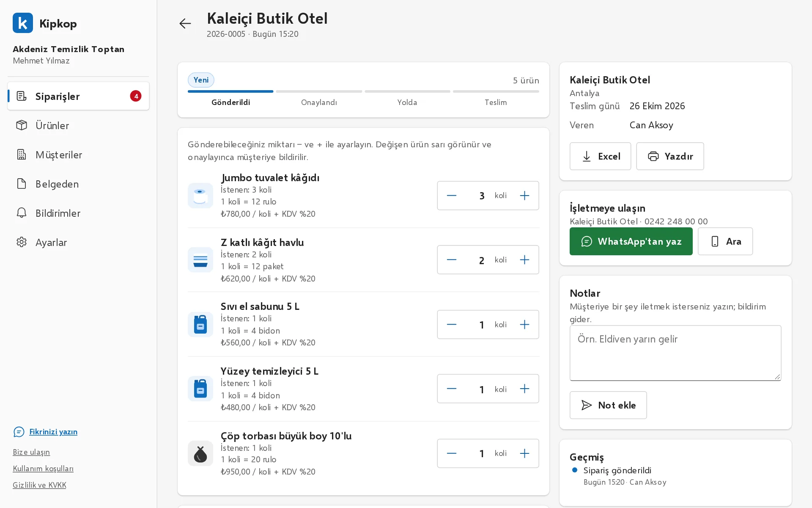
Task: Add one koli of Yüzey temizleyici 5 L
Action: [x=524, y=389]
